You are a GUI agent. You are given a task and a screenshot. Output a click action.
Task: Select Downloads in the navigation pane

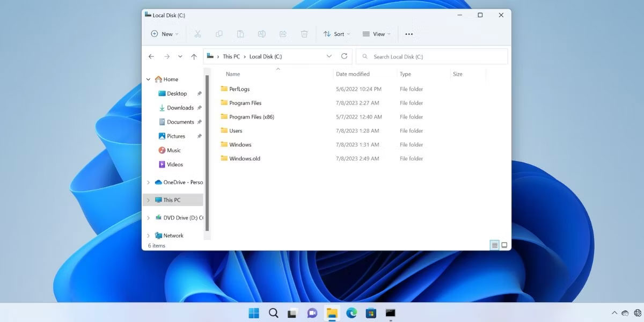(180, 108)
